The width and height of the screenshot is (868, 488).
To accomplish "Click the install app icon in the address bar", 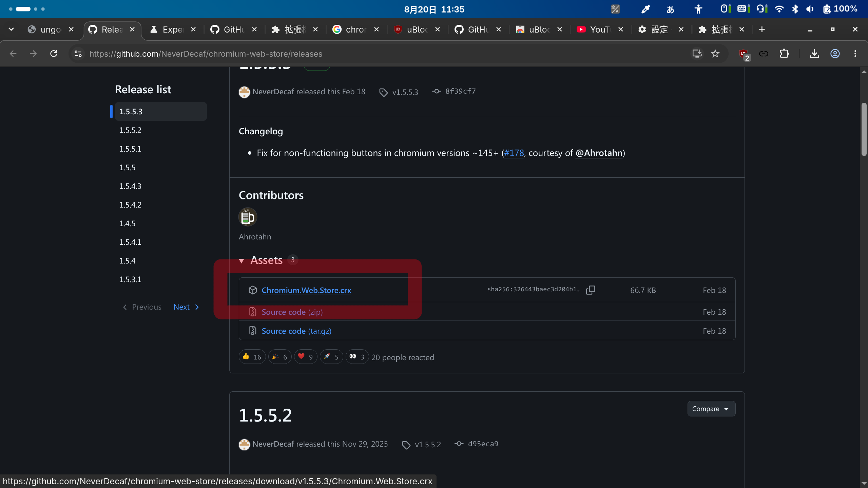I will click(697, 54).
